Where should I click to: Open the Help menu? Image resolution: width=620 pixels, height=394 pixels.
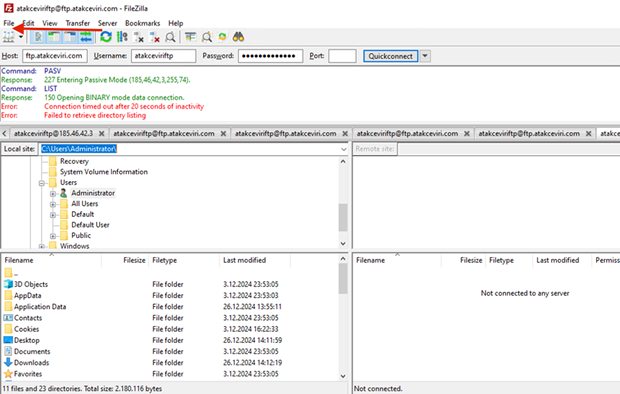[x=176, y=23]
